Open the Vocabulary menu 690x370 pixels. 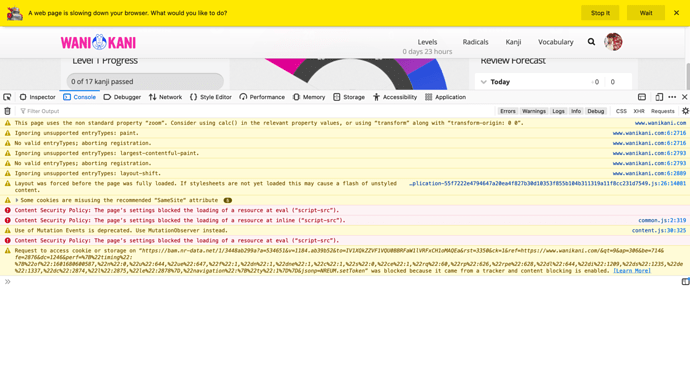555,42
